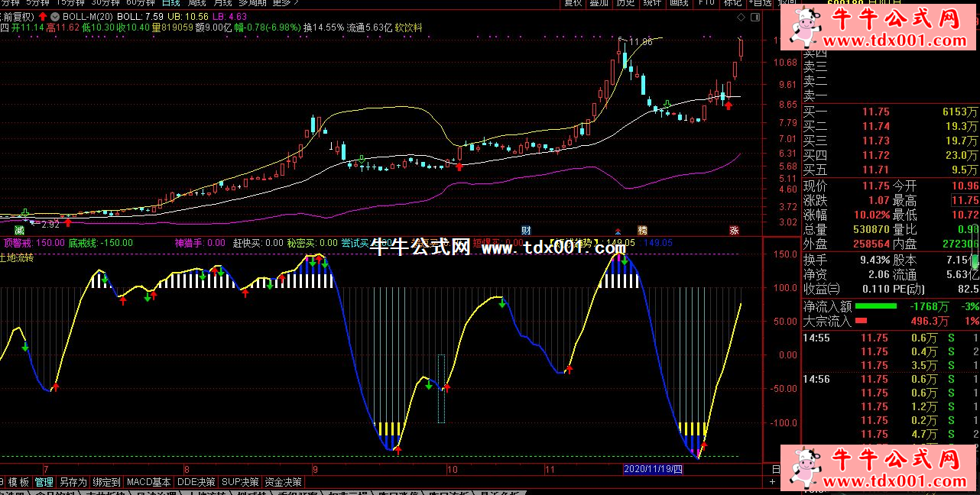This screenshot has width=980, height=495.
Task: Click the 卖一 ask row label
Action: pos(815,95)
